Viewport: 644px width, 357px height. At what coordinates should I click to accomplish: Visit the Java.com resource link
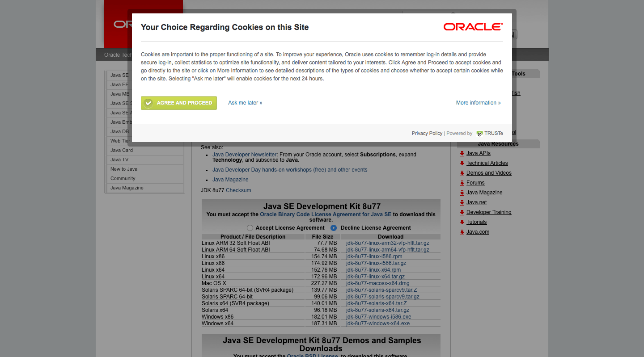pyautogui.click(x=478, y=232)
